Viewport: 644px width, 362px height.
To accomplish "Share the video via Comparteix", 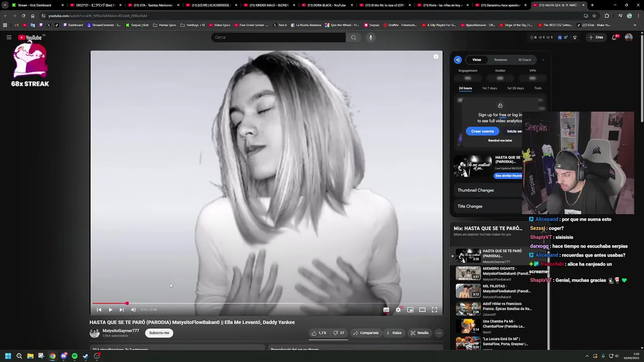I will tap(366, 333).
